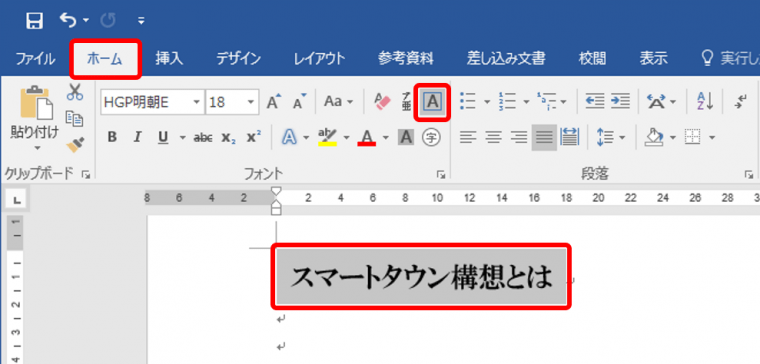Screen dimensions: 760x364
Task: Toggle superscript x² formatting
Action: point(253,138)
